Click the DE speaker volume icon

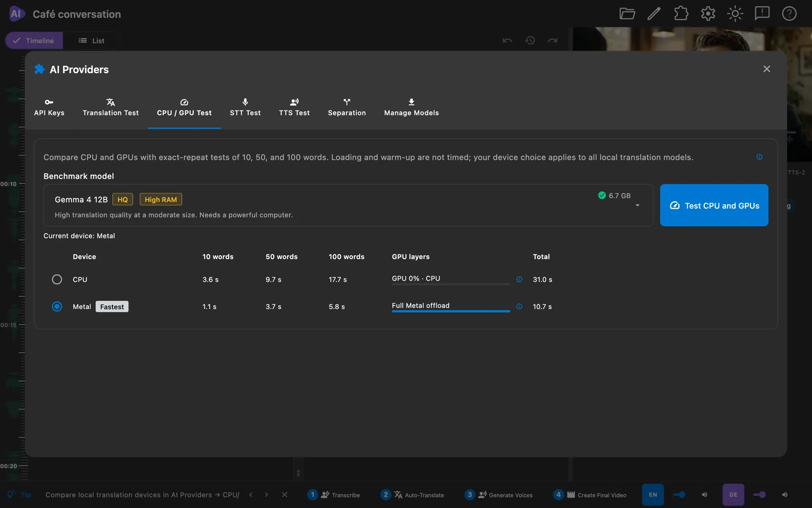(x=785, y=495)
